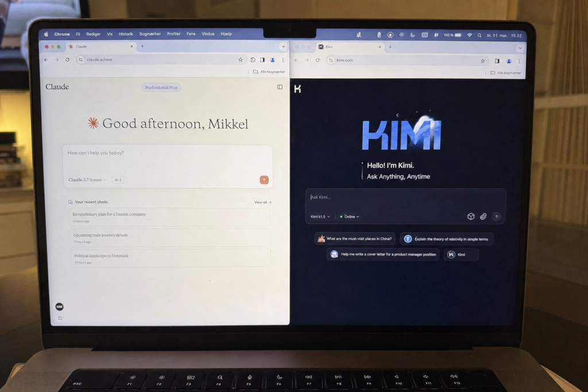
Task: Open Alle bogmærker folder in Kimi window
Action: pyautogui.click(x=505, y=73)
